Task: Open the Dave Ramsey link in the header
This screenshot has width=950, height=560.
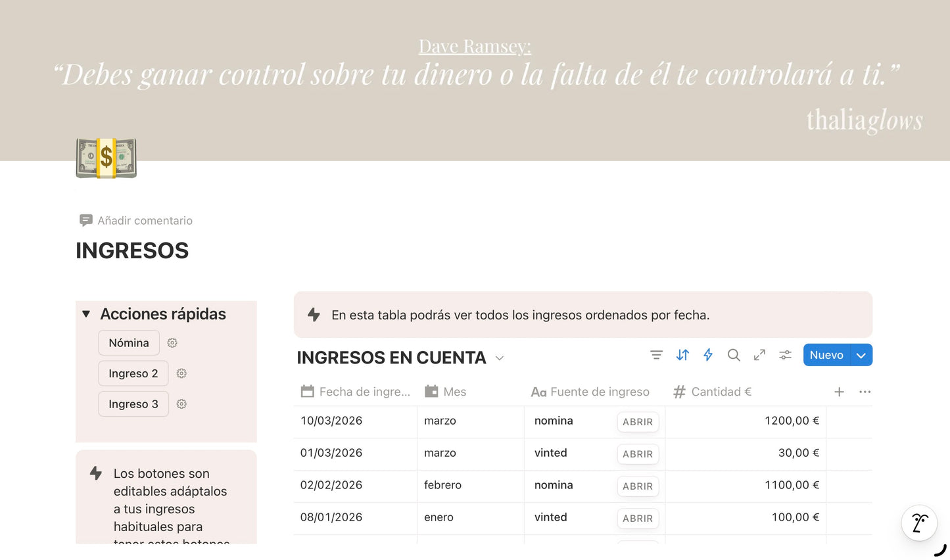Action: click(475, 46)
